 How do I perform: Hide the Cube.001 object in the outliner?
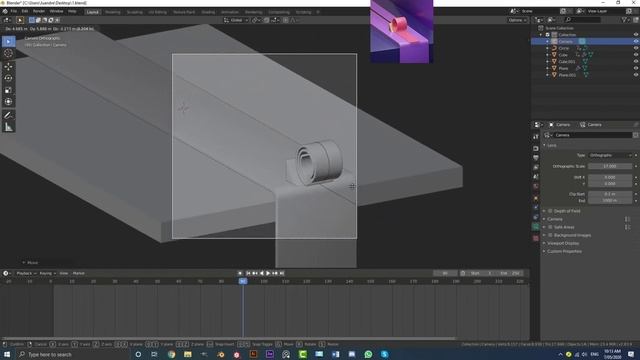pos(636,62)
